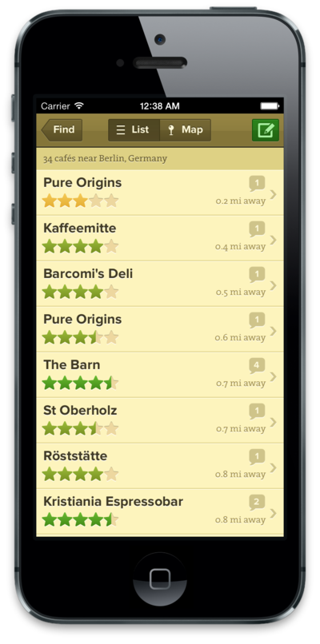
Task: Tap the Wi-Fi icon in status bar
Action: coord(79,106)
